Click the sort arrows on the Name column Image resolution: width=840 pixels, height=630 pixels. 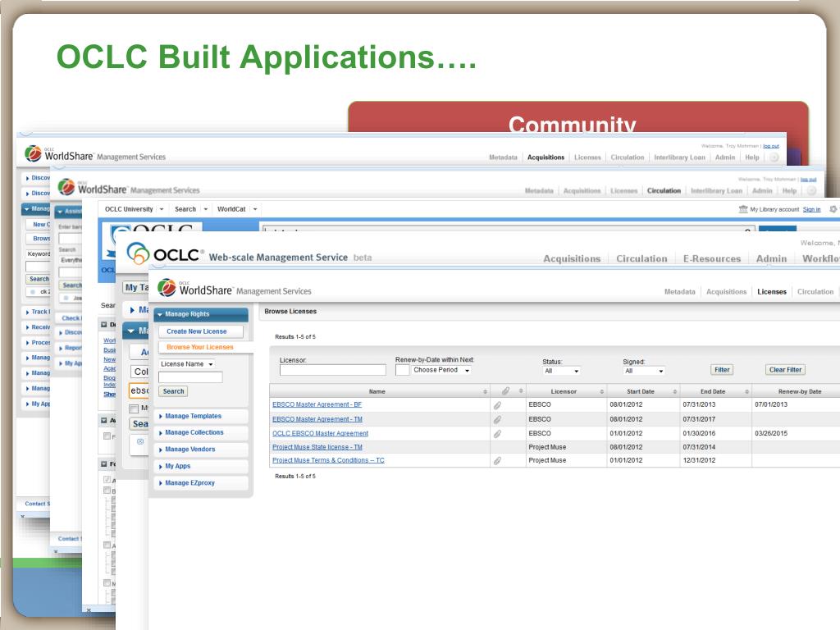[x=486, y=391]
